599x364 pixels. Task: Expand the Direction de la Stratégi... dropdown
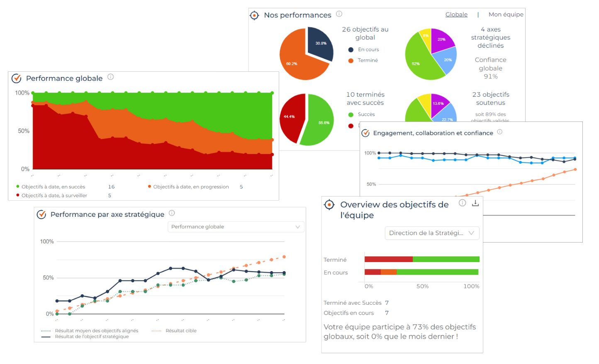432,233
